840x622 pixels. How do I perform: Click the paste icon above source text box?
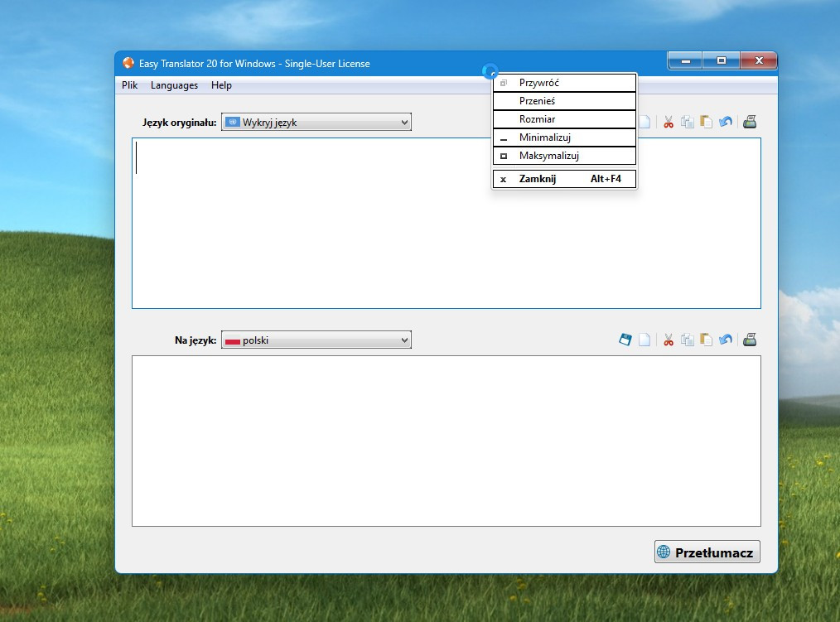pyautogui.click(x=707, y=122)
